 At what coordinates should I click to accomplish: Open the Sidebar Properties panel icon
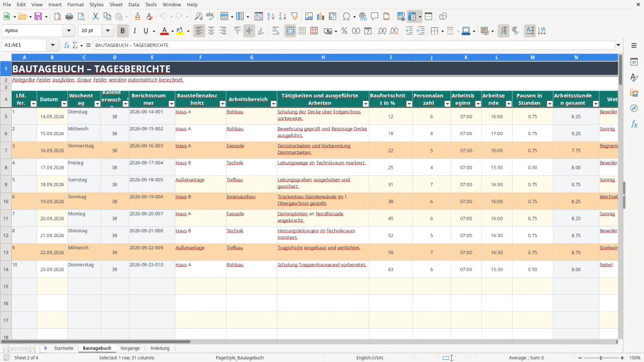pos(634,62)
